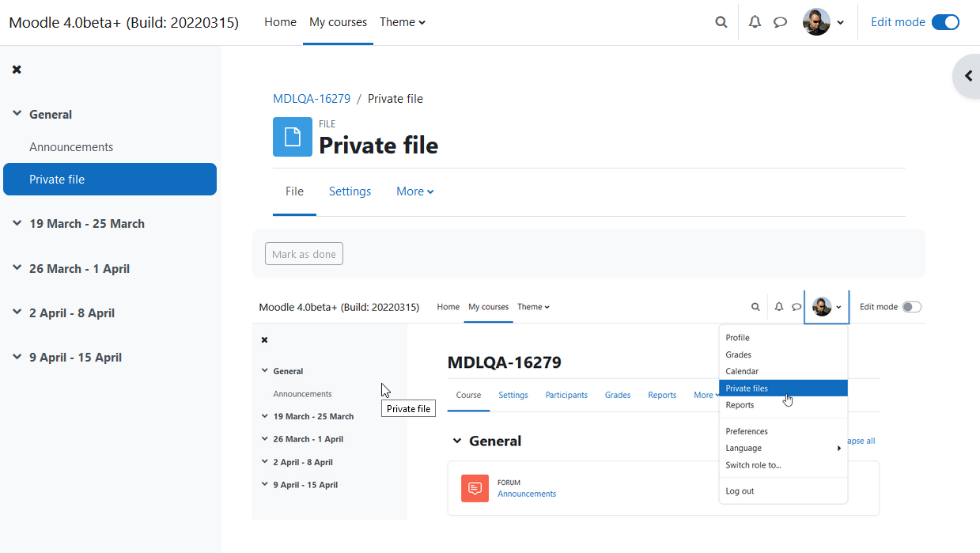
Task: Collapse 26 March - 1 April chevron
Action: pyautogui.click(x=17, y=268)
